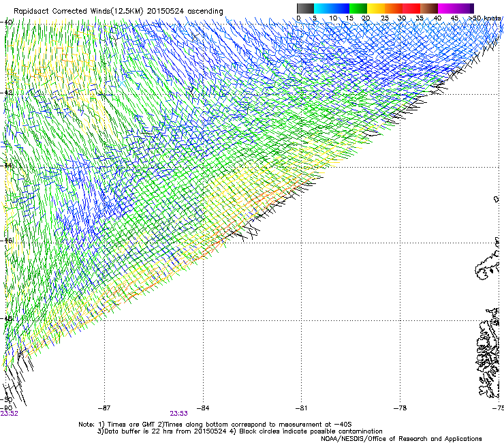Click the legend tick label 10
The height and width of the screenshot is (443, 504).
pos(333,18)
